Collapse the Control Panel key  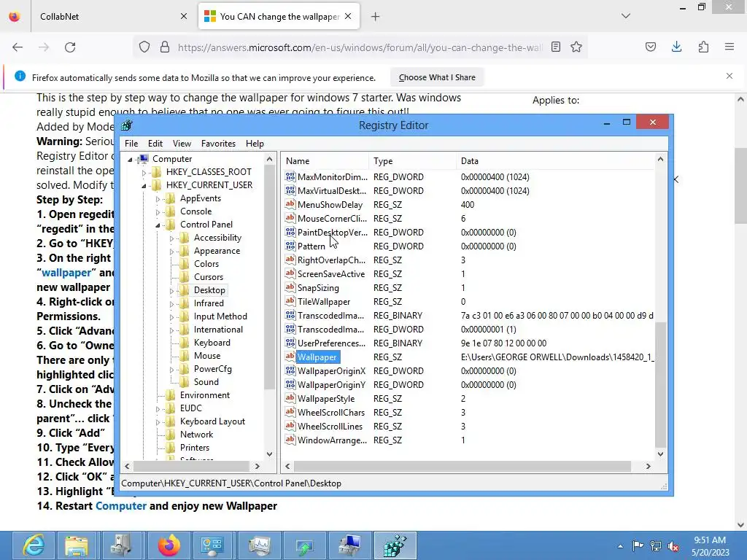click(x=158, y=225)
